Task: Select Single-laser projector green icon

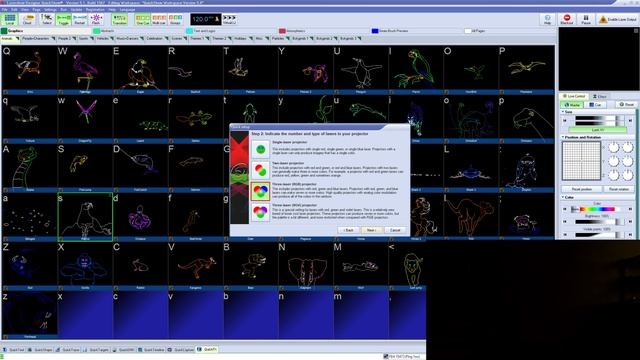Action: coord(260,149)
